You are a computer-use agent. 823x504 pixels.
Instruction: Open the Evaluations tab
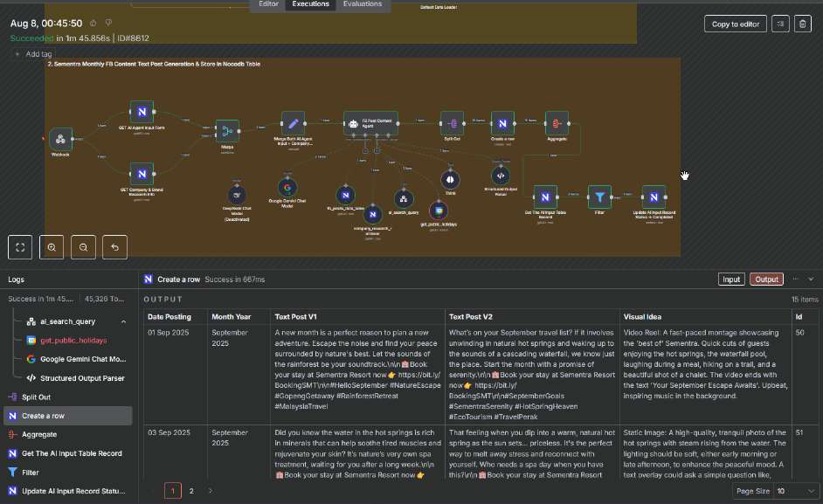[363, 4]
